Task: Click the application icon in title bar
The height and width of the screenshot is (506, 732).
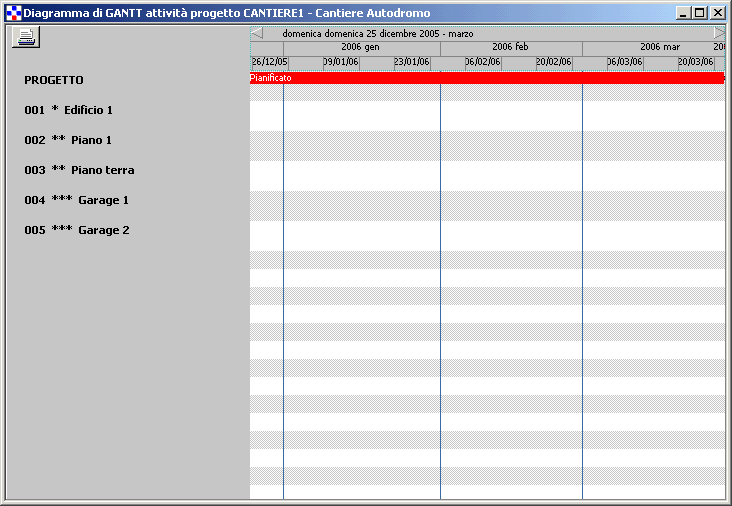Action: (x=13, y=13)
